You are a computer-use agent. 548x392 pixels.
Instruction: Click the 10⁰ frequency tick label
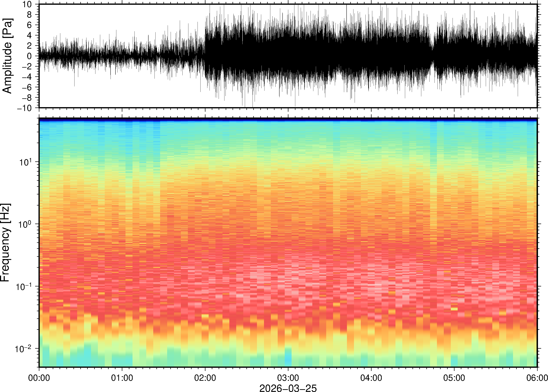25,224
